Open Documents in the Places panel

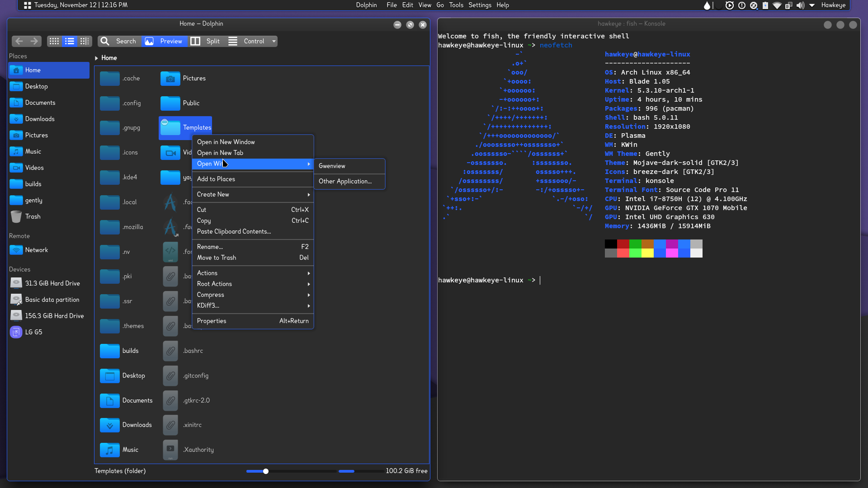point(49,103)
